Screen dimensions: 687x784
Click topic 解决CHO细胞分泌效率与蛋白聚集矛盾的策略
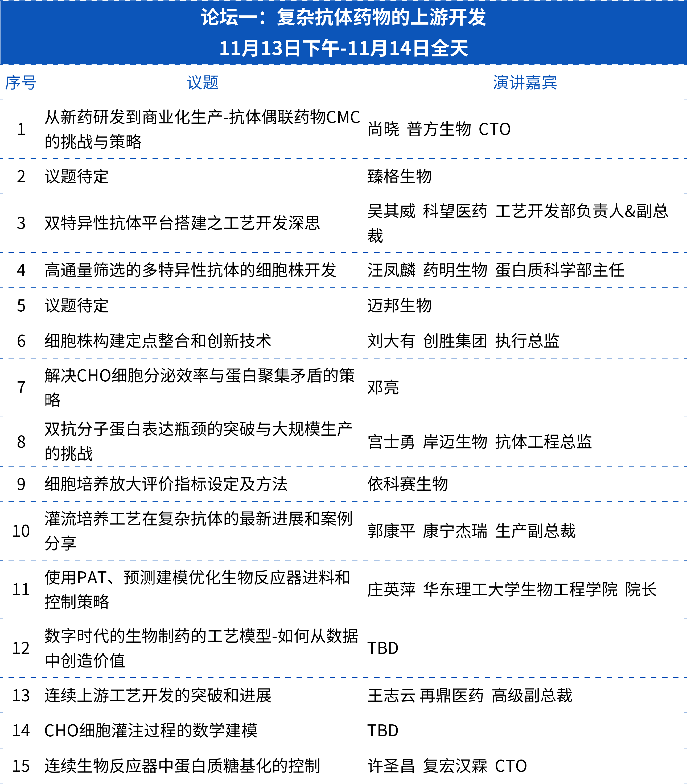click(x=200, y=387)
